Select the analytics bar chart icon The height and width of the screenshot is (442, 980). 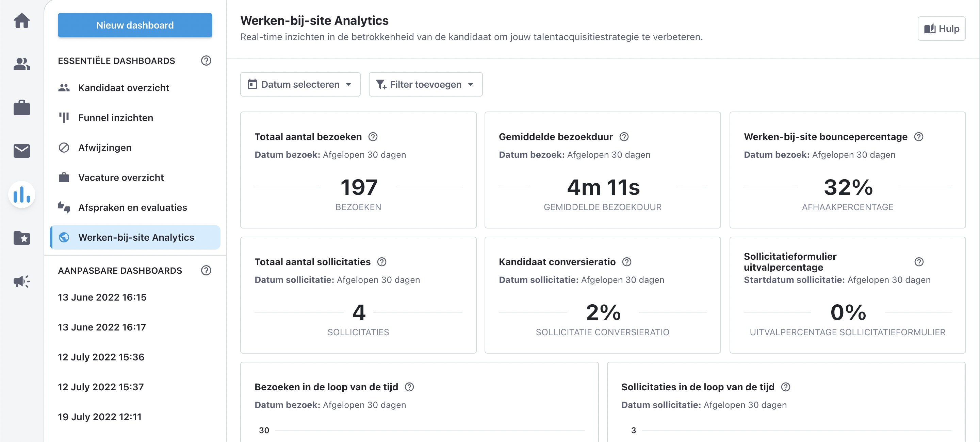21,194
